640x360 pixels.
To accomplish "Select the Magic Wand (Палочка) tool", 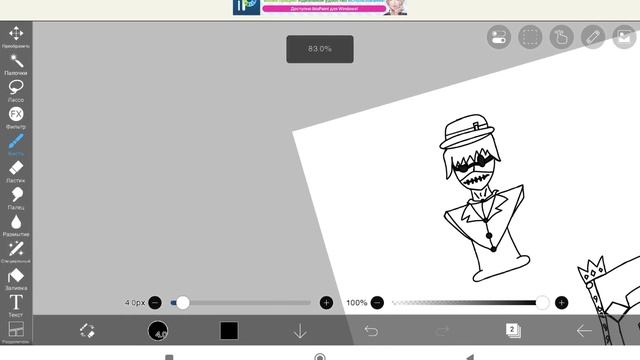I will click(16, 64).
